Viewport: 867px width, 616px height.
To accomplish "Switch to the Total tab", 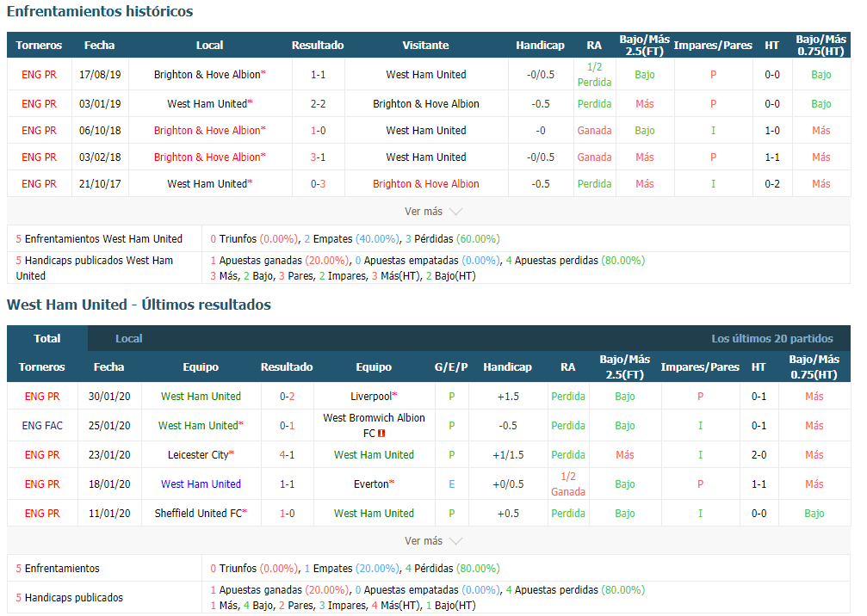I will pyautogui.click(x=47, y=339).
